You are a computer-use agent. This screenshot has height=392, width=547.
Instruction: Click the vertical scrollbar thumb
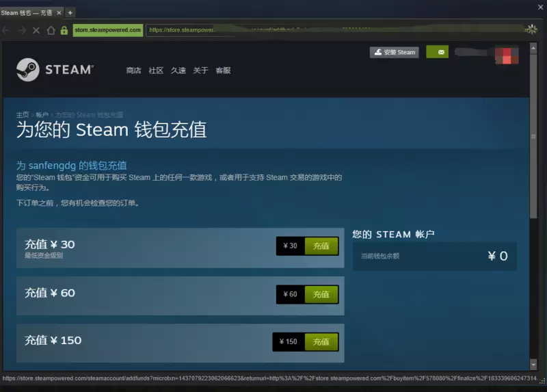point(533,136)
